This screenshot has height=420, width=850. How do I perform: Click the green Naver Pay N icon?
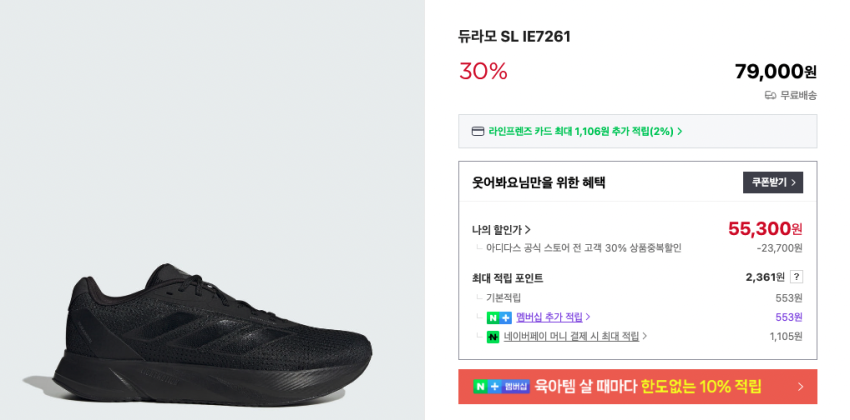492,337
